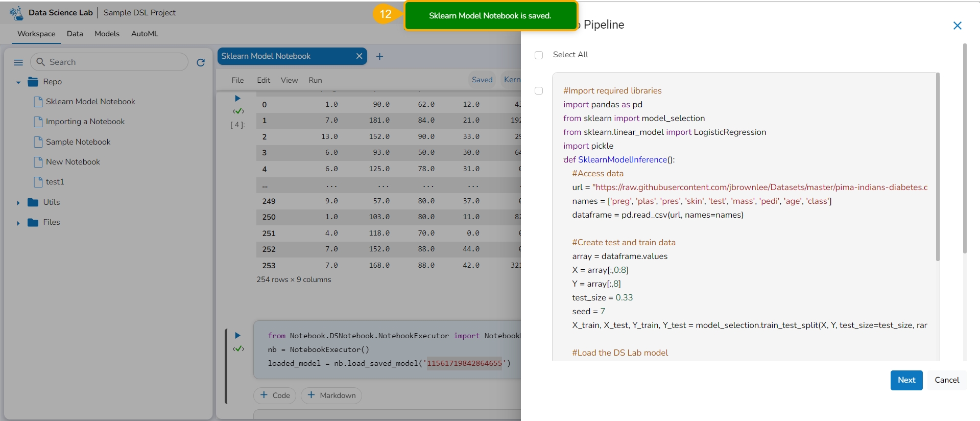Expand the Files folder
The width and height of the screenshot is (980, 421).
18,223
